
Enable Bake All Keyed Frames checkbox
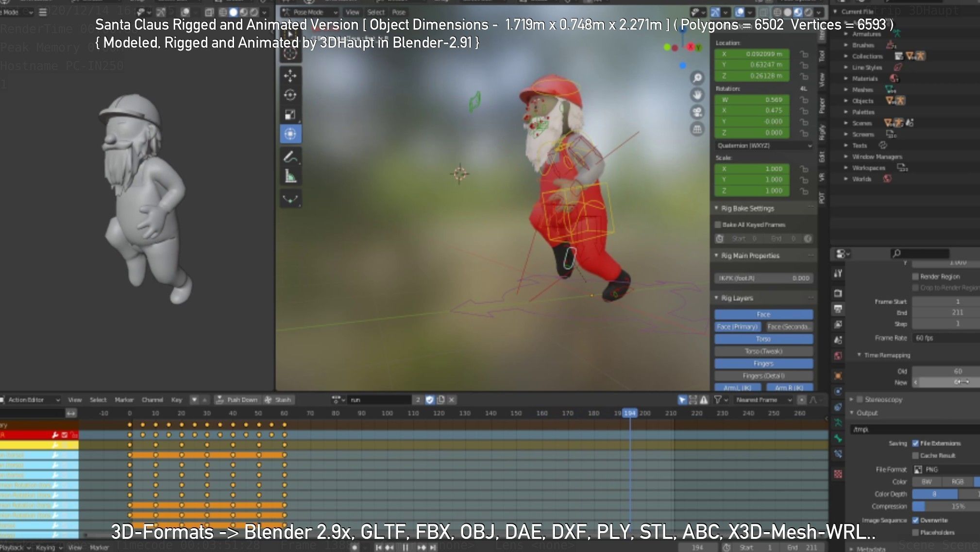[718, 224]
